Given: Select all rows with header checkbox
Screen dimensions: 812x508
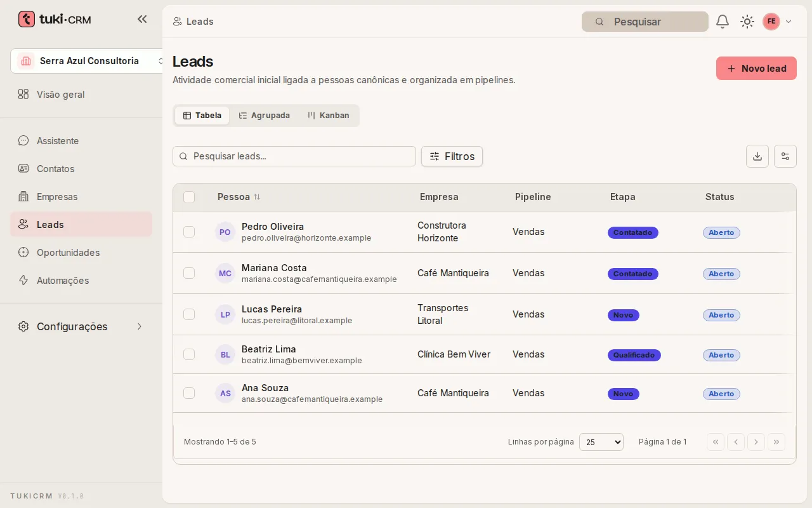Looking at the screenshot, I should pos(189,197).
